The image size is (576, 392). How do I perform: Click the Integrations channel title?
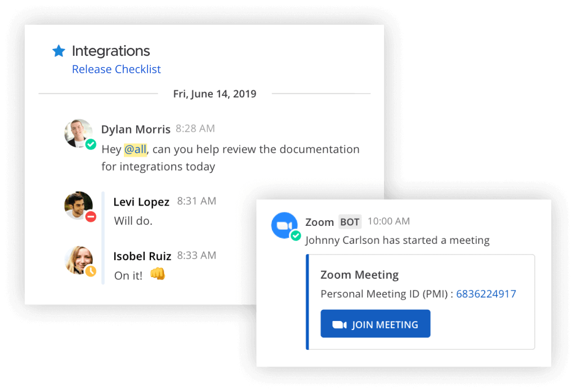[x=110, y=51]
